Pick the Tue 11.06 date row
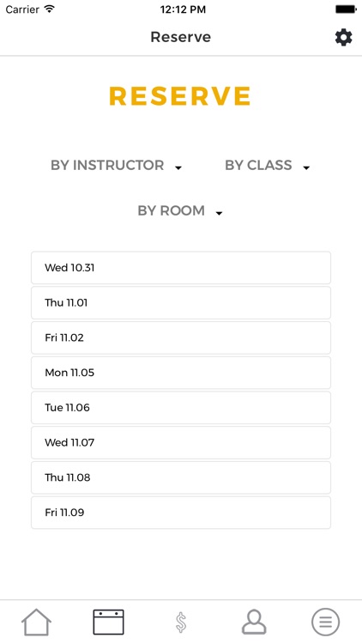The height and width of the screenshot is (644, 362). click(181, 407)
